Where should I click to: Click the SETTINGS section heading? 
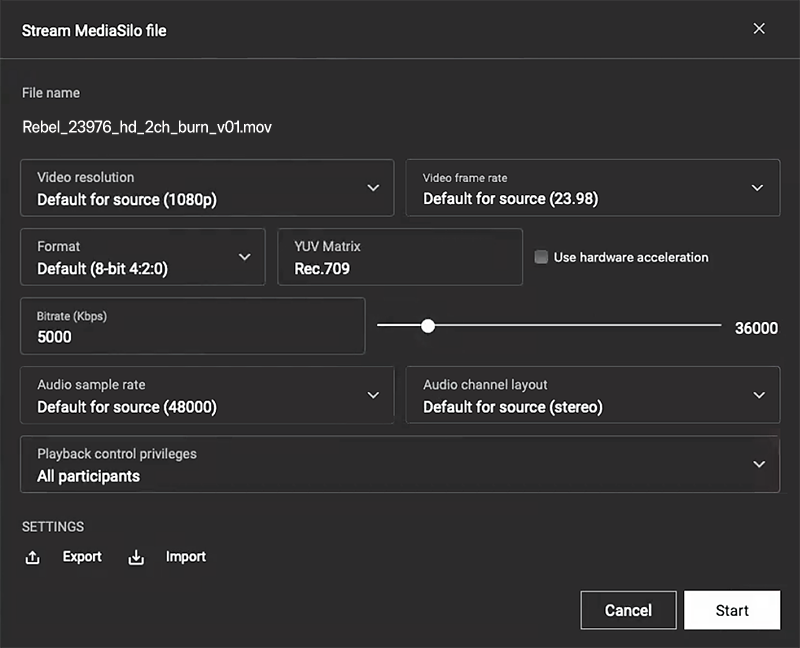(x=53, y=527)
